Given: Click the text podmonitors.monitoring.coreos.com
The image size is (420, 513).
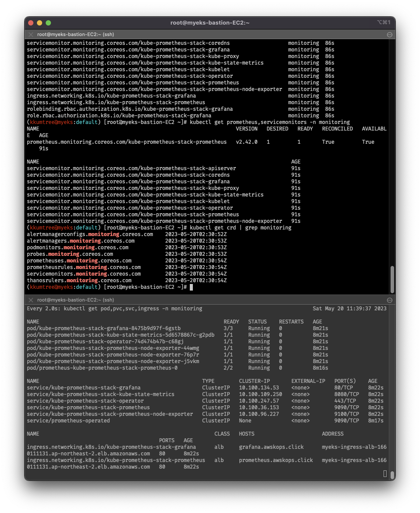Looking at the screenshot, I should 77,247.
